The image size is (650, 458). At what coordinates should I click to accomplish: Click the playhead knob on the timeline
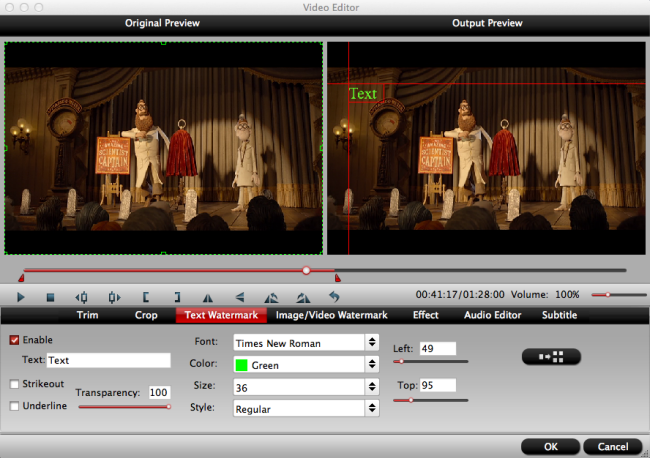(x=306, y=270)
